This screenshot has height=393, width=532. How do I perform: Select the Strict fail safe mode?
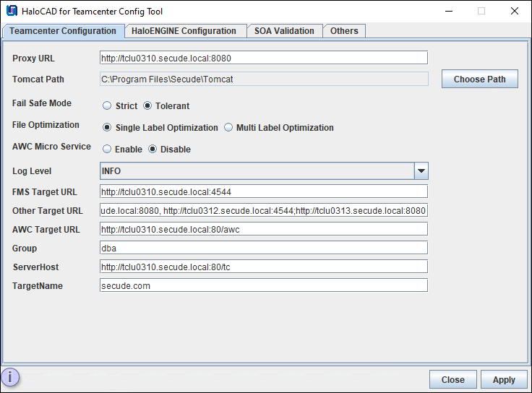(x=107, y=106)
